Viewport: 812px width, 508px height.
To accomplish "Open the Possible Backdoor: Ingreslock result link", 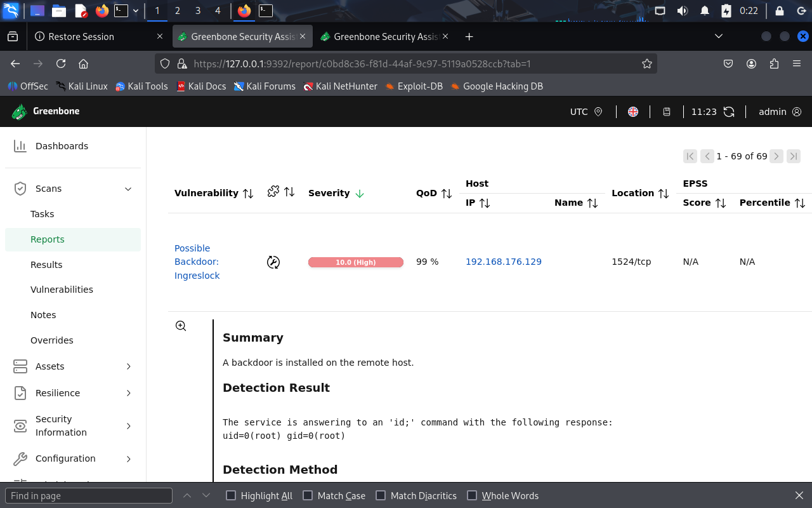I will coord(197,261).
